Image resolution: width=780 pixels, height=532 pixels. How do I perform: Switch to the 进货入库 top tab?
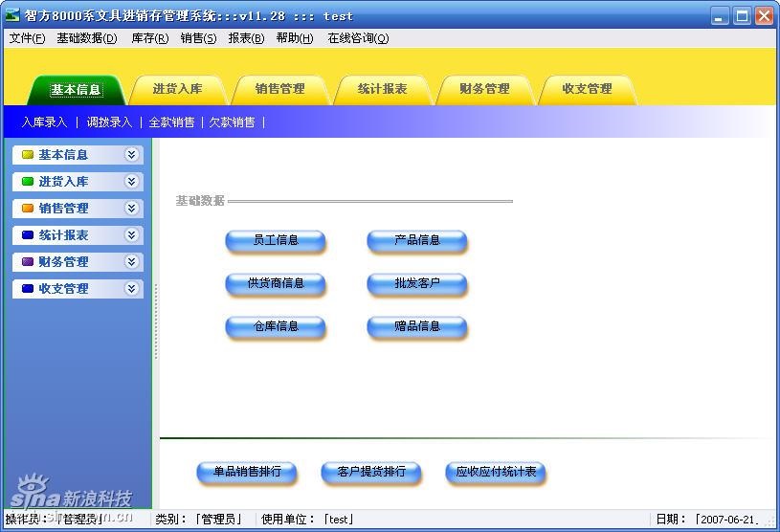(x=178, y=90)
